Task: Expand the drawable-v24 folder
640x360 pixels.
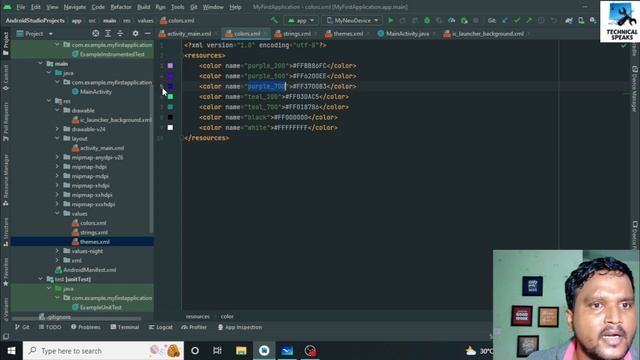Action: (x=57, y=129)
